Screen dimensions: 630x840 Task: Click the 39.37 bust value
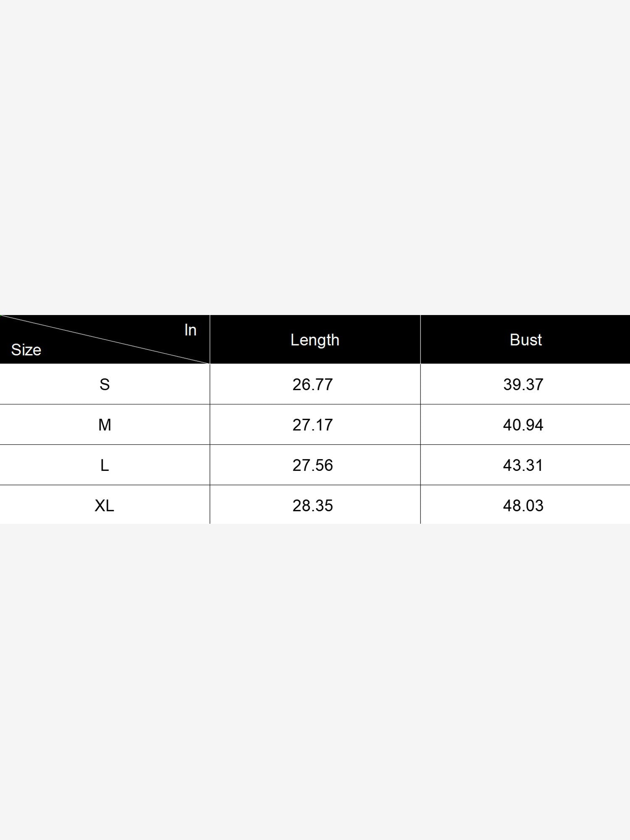point(523,384)
